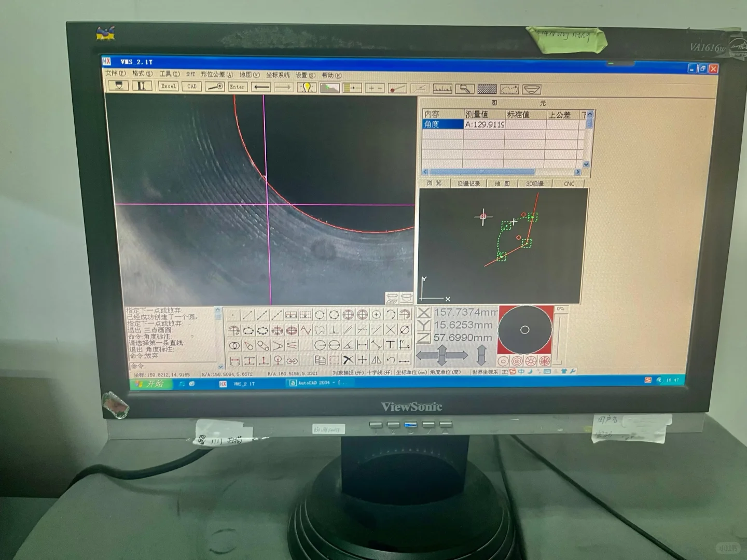Screen dimensions: 747x560
Task: Select the magnifying glass toolbar icon
Action: coord(465,89)
